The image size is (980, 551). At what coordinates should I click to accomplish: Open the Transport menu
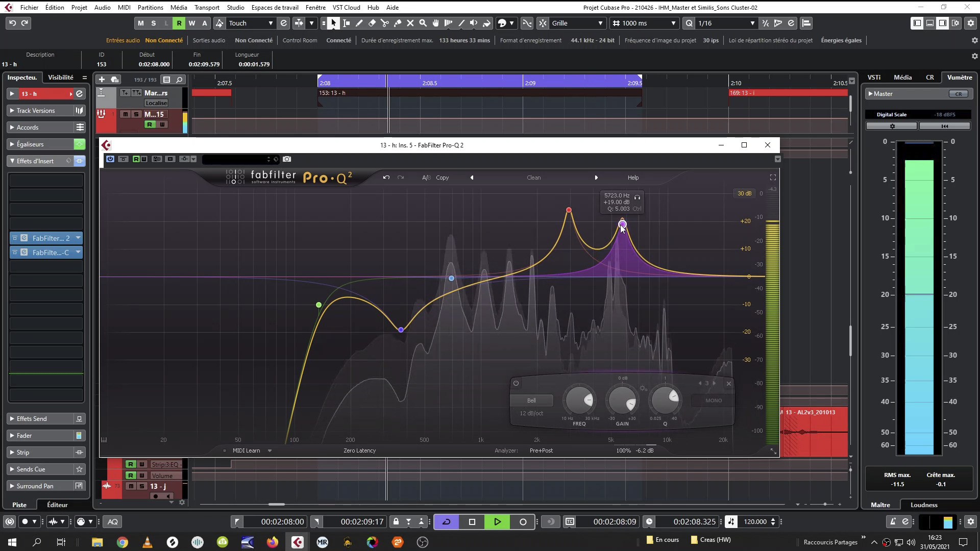[207, 7]
